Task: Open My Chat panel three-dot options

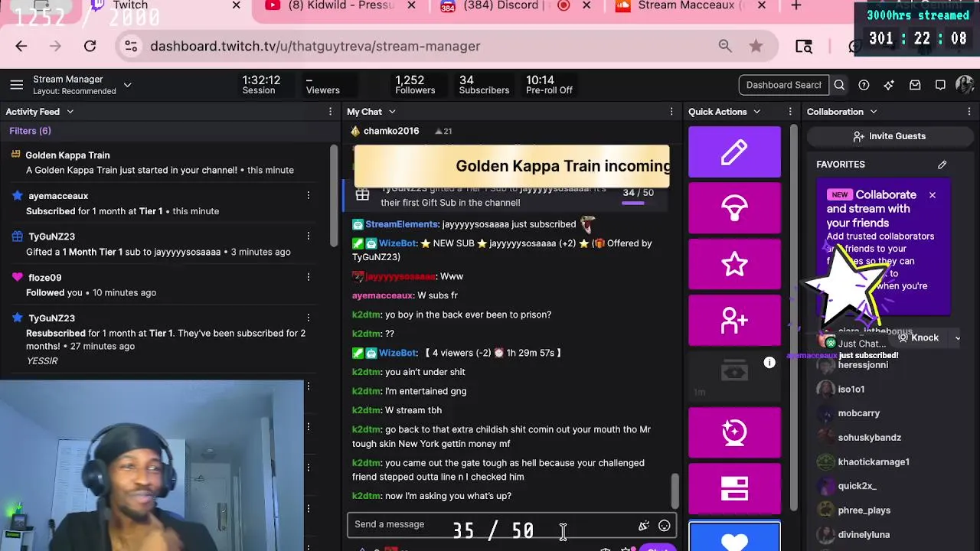Action: pos(671,112)
